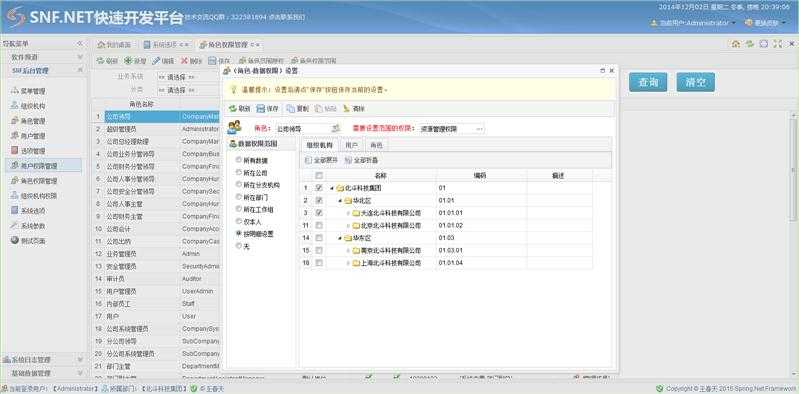The width and height of the screenshot is (799, 394).
Task: Check the row checkbox with code 01.01.04
Action: (x=319, y=262)
